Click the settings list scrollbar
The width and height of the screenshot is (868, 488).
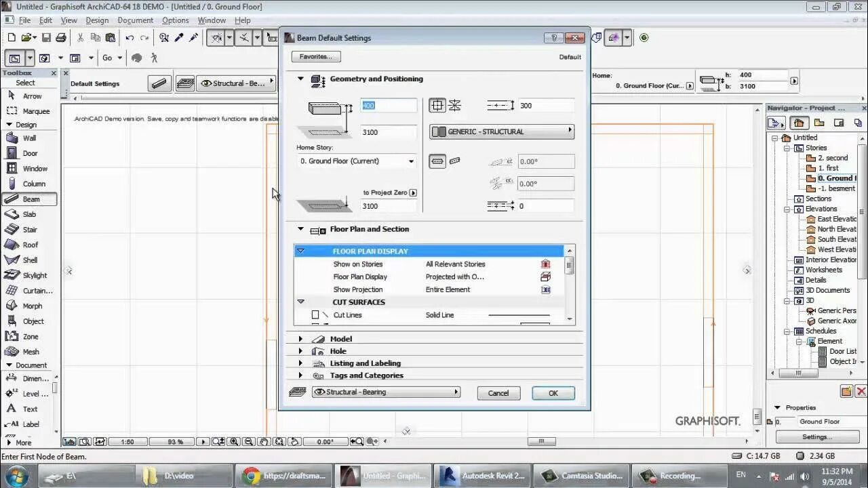tap(570, 285)
